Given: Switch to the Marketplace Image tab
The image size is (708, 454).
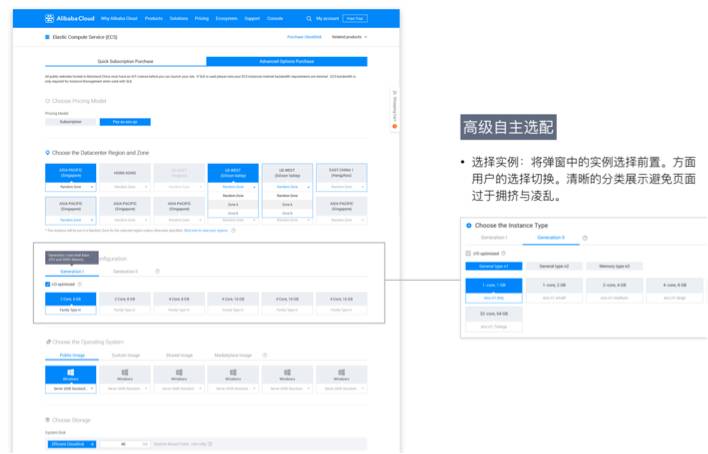Looking at the screenshot, I should pos(233,356).
